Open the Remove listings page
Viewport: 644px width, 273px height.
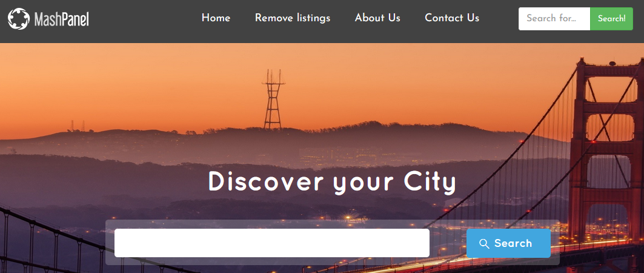coord(293,18)
